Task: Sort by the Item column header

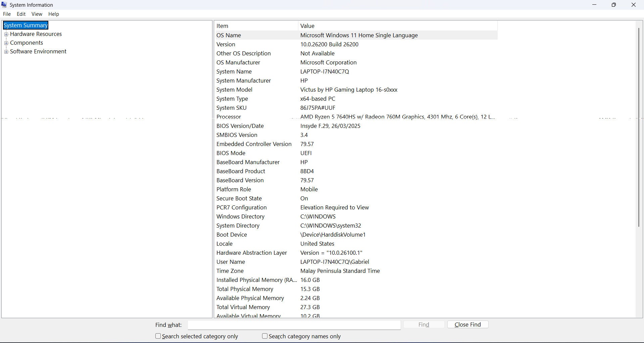Action: (x=256, y=26)
